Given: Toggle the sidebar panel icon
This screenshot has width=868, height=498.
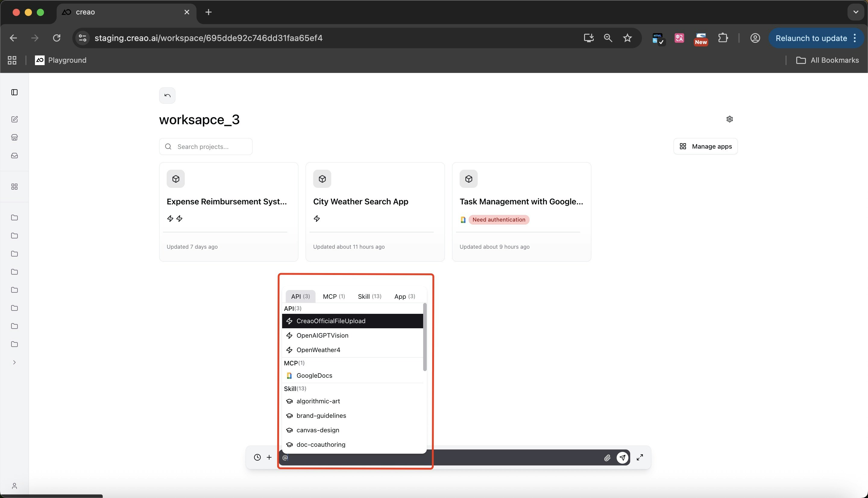Looking at the screenshot, I should click(x=14, y=92).
